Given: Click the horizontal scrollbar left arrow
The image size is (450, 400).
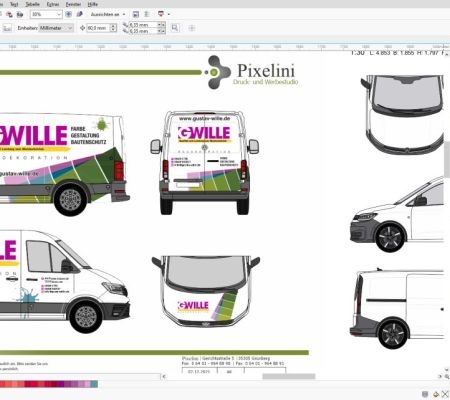Looking at the screenshot, I should (164, 376).
